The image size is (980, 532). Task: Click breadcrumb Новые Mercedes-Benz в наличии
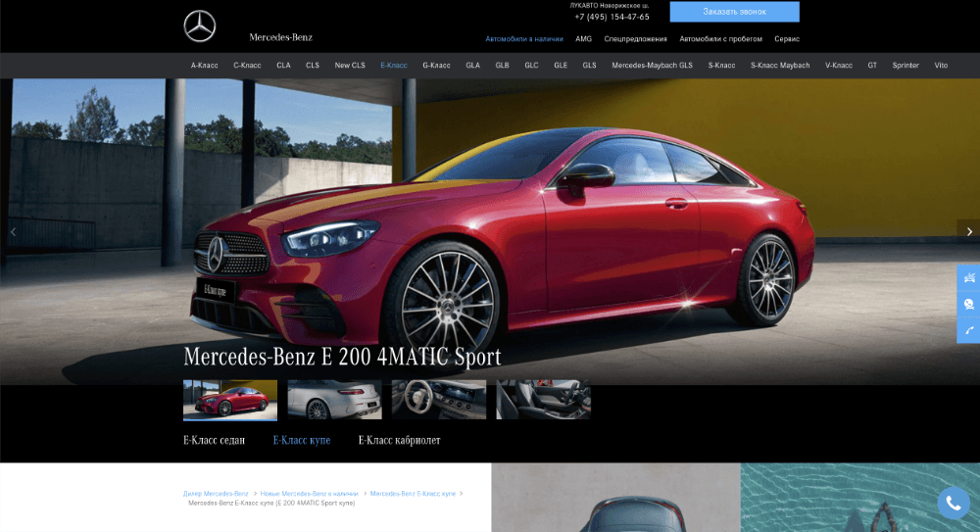tap(310, 493)
